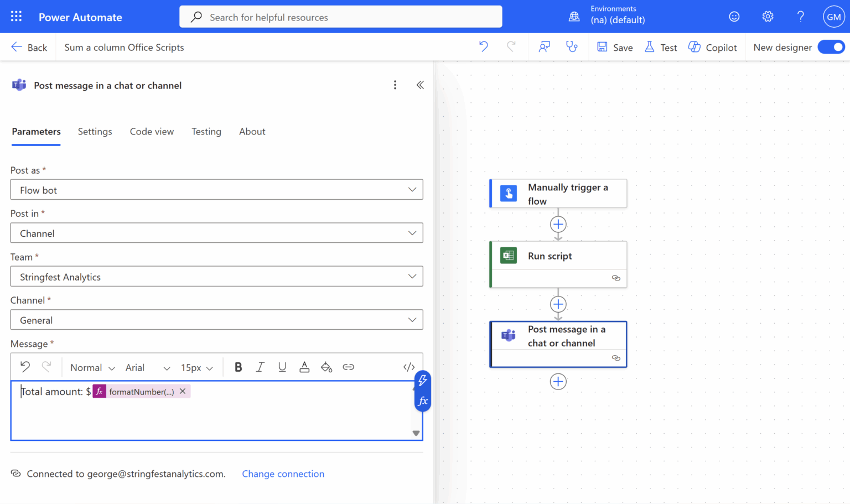Open the Code view tab
The image size is (850, 504).
tap(152, 132)
